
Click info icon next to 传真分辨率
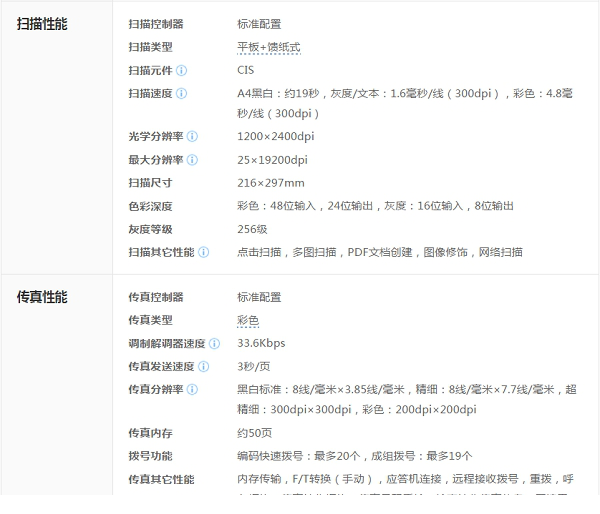coord(192,390)
